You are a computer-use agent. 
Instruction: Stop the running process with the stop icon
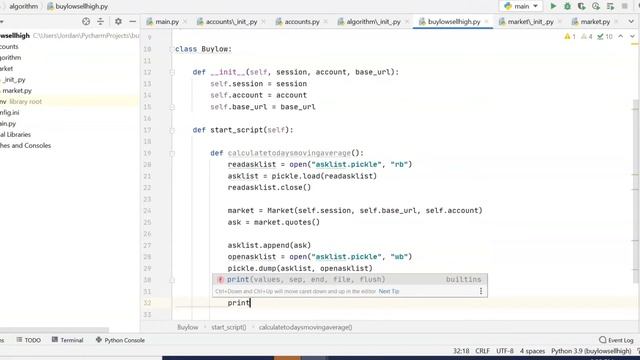point(624,6)
